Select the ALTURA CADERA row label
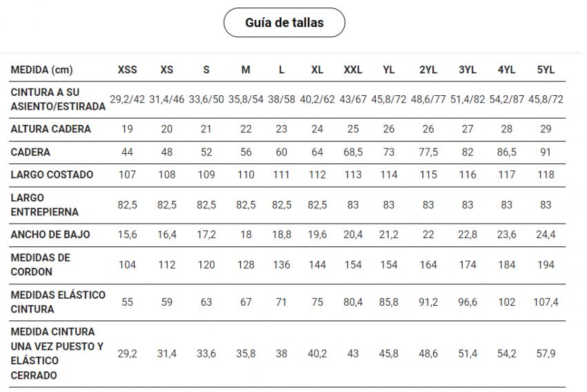The width and height of the screenshot is (587, 392). tap(50, 129)
